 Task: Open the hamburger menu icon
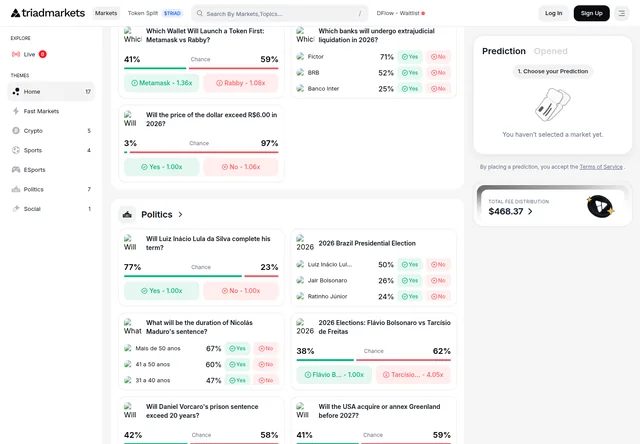(x=622, y=13)
